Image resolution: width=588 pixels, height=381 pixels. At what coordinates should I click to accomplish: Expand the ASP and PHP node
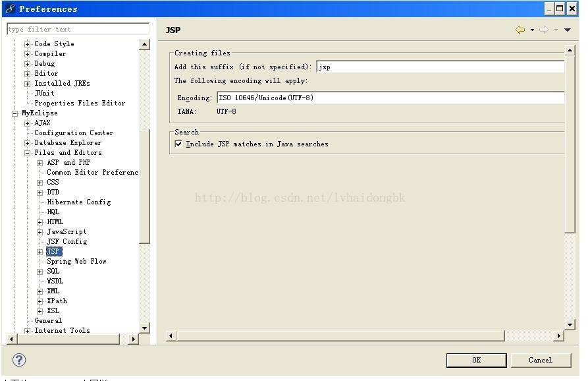coord(40,163)
